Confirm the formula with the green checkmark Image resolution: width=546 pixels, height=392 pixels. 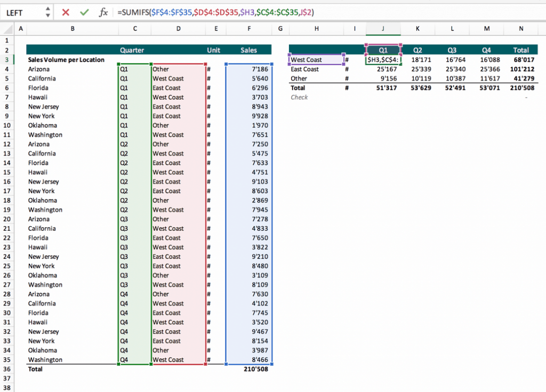coord(84,13)
